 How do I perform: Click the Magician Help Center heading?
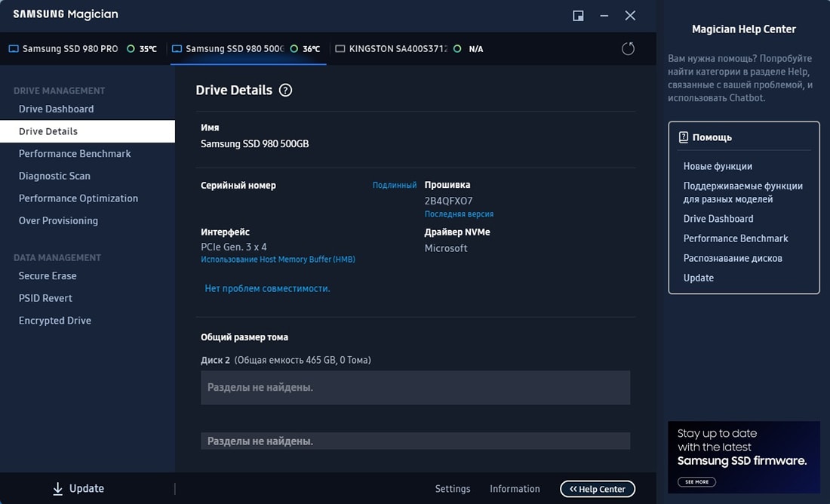coord(744,29)
